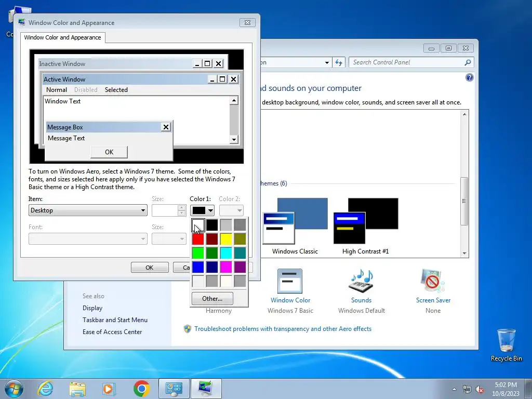Click the Selected menu preview item
532x399 pixels.
click(x=116, y=89)
